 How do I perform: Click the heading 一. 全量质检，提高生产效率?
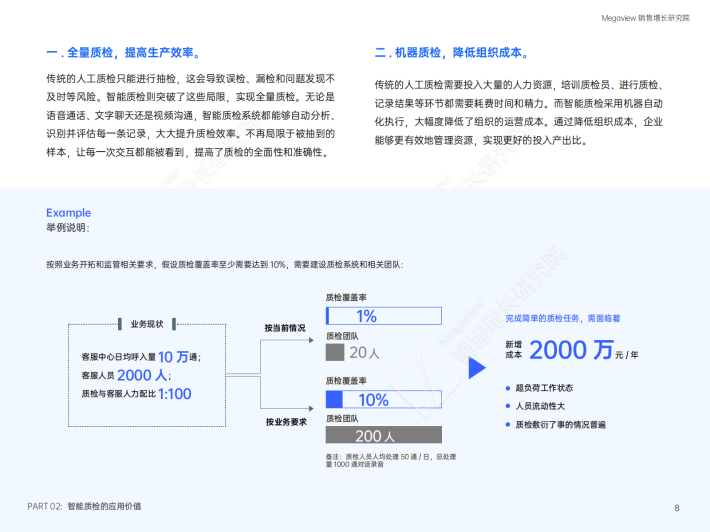[x=128, y=52]
